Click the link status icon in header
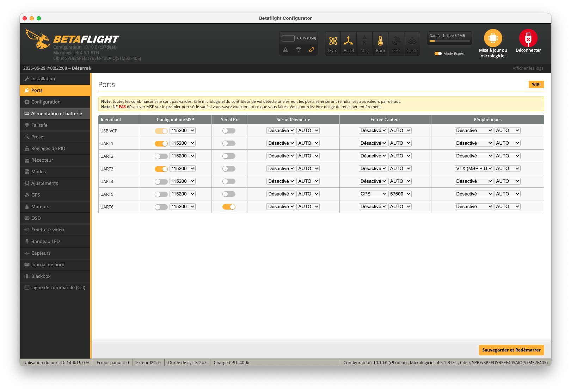The image size is (571, 392). (312, 50)
